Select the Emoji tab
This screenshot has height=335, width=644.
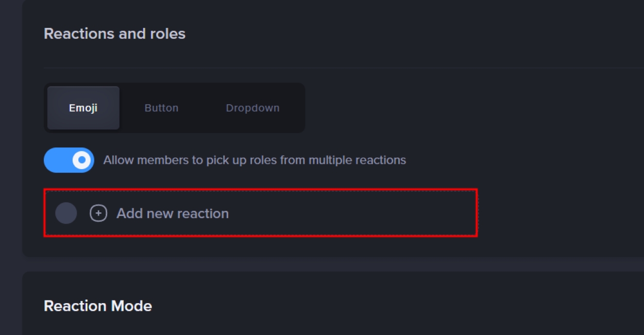click(83, 108)
